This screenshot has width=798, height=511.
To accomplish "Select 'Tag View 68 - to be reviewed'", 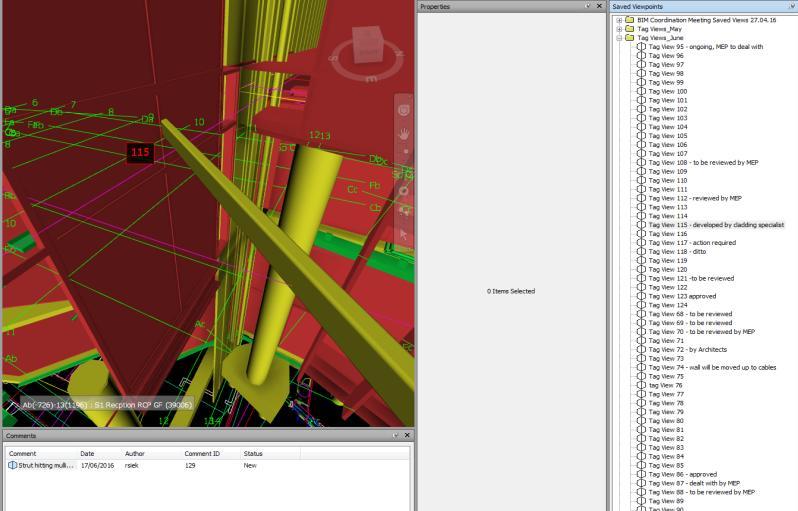I will pyautogui.click(x=690, y=314).
